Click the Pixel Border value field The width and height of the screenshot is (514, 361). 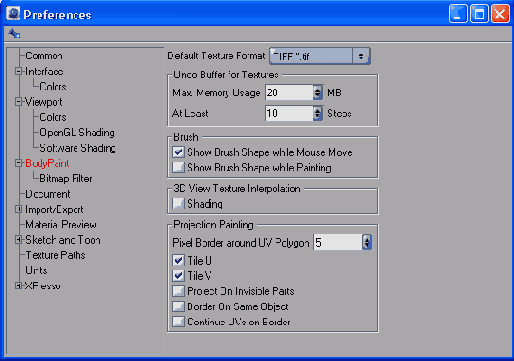tap(337, 242)
